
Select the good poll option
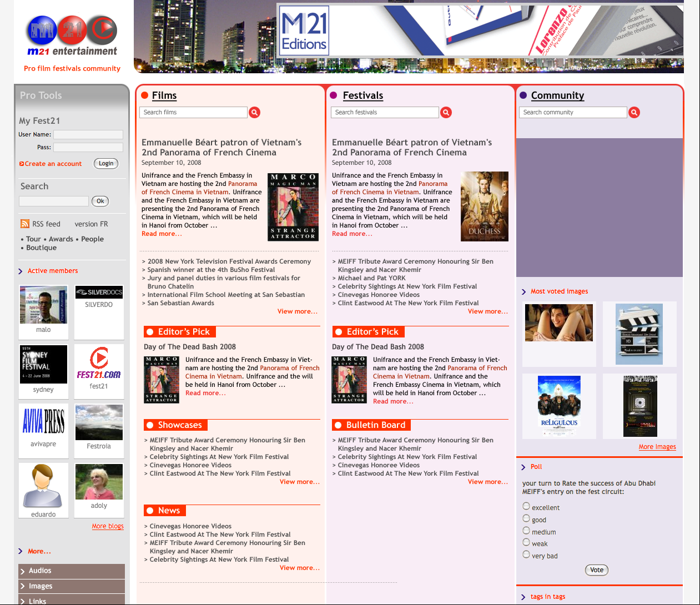(x=526, y=518)
